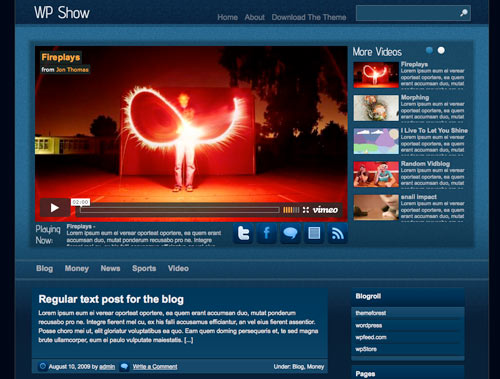Subscribe via the RSS feed icon
The image size is (500, 379).
(337, 233)
